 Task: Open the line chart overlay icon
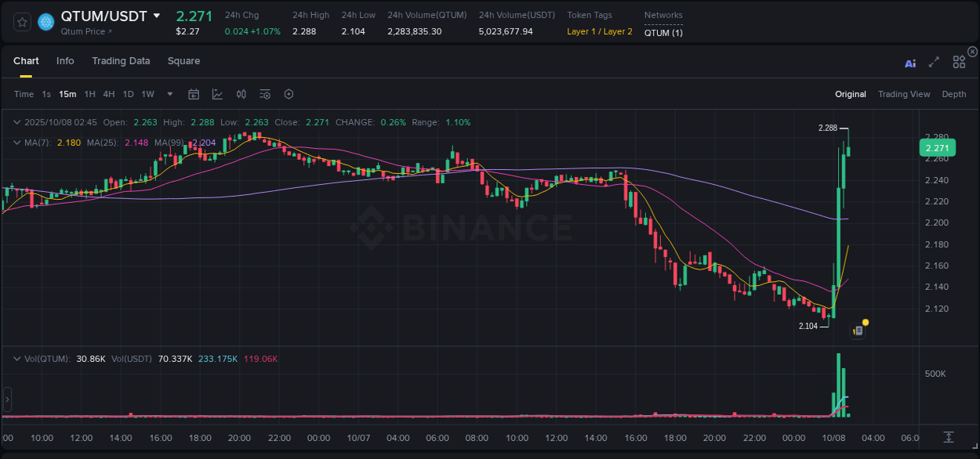tap(216, 94)
